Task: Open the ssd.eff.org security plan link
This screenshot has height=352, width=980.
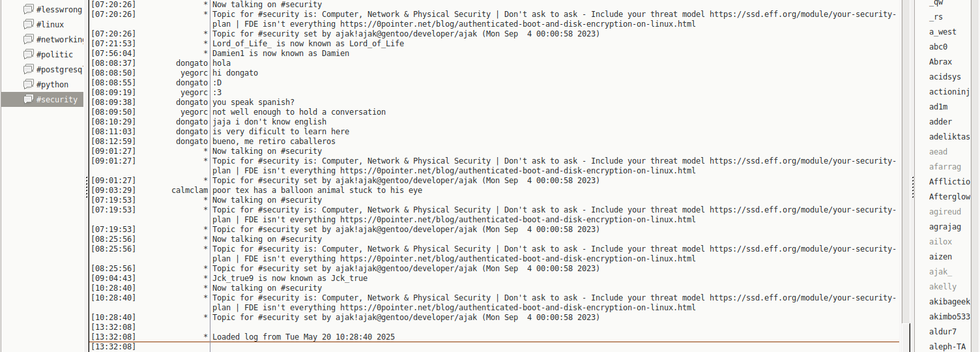Action: [x=802, y=14]
